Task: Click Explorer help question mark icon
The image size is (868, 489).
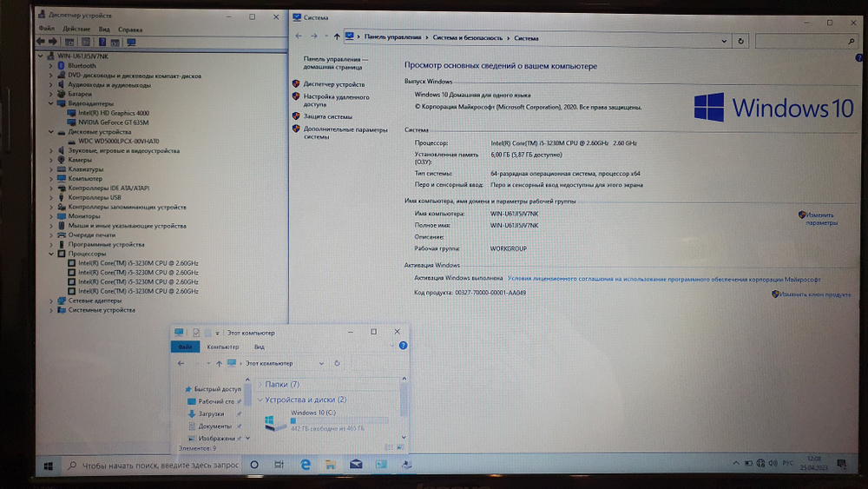Action: tap(403, 346)
